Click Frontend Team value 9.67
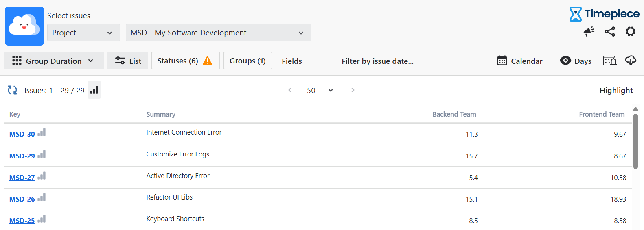The image size is (644, 230). click(620, 134)
